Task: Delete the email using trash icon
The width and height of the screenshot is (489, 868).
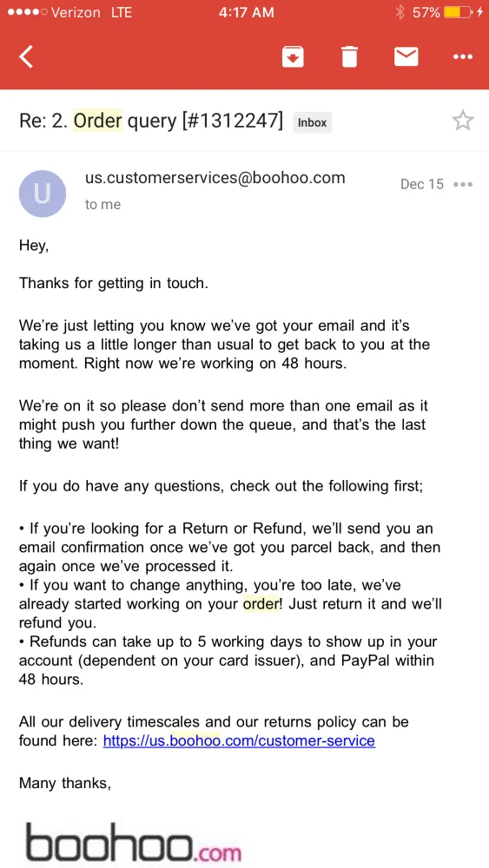Action: point(349,56)
